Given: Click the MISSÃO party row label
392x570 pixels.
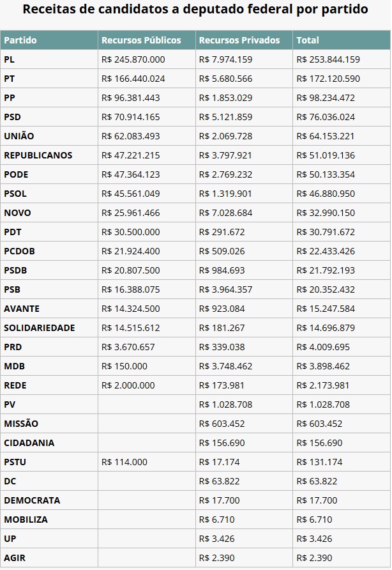Looking at the screenshot, I should click(x=21, y=424).
